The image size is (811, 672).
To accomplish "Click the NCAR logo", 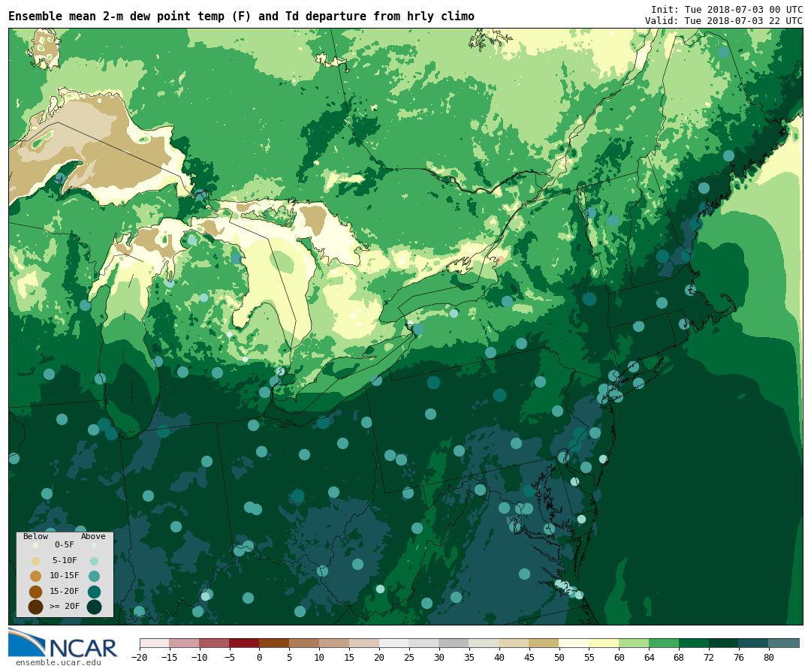I will click(x=62, y=643).
